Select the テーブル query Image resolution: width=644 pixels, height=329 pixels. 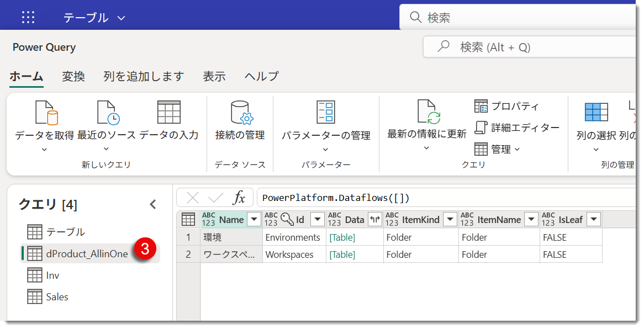click(x=90, y=232)
